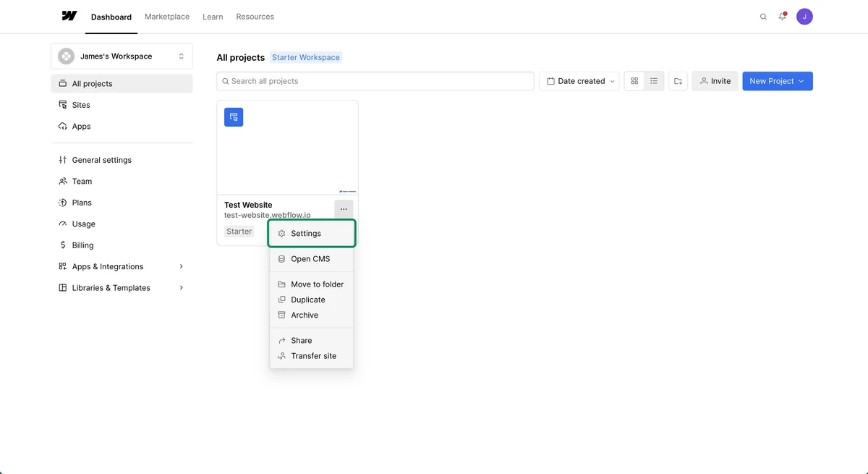The width and height of the screenshot is (868, 474).
Task: Click the blue site icon on card
Action: [234, 117]
